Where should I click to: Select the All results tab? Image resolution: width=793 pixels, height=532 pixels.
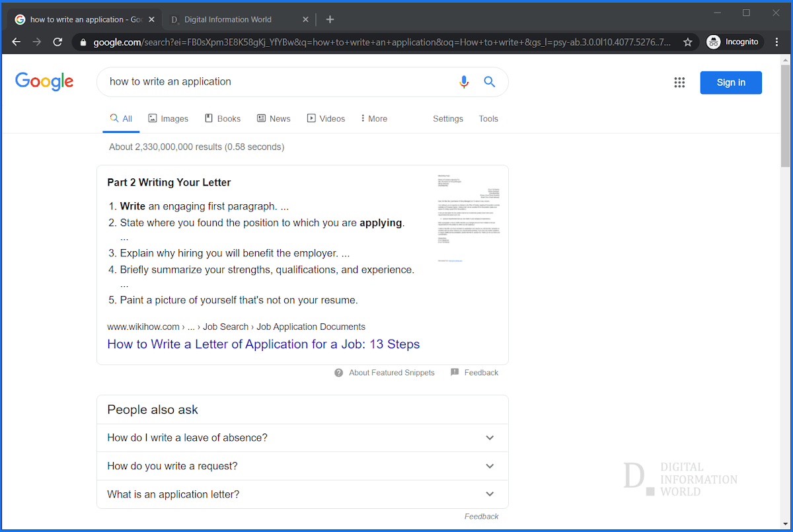click(121, 119)
